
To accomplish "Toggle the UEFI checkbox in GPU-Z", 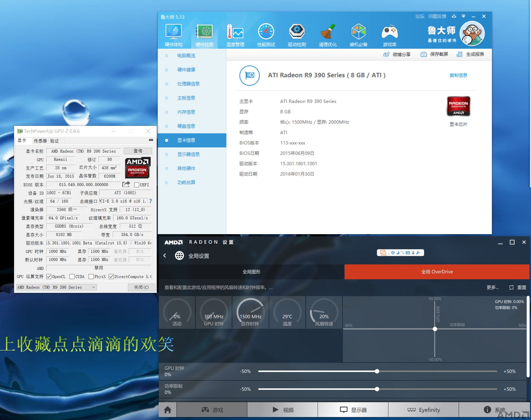I will point(136,185).
